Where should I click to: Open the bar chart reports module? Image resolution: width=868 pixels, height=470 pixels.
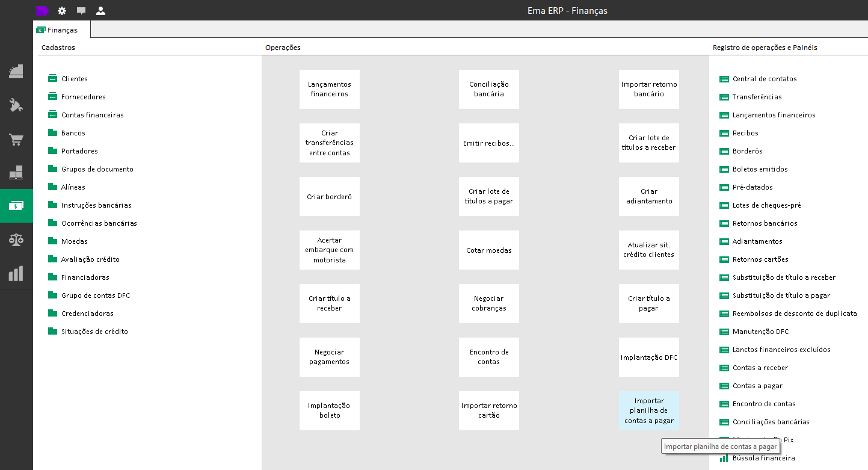click(16, 274)
